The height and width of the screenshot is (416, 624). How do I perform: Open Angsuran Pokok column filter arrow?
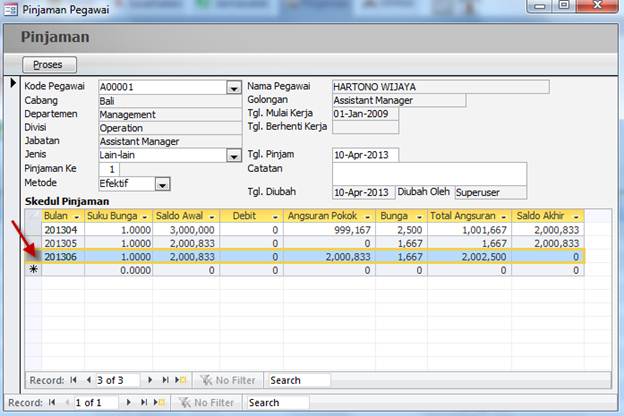pyautogui.click(x=367, y=217)
